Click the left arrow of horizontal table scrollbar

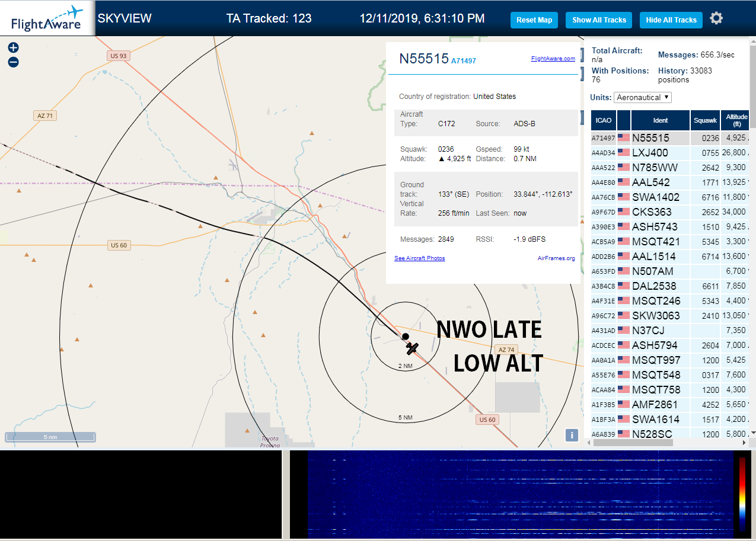589,442
